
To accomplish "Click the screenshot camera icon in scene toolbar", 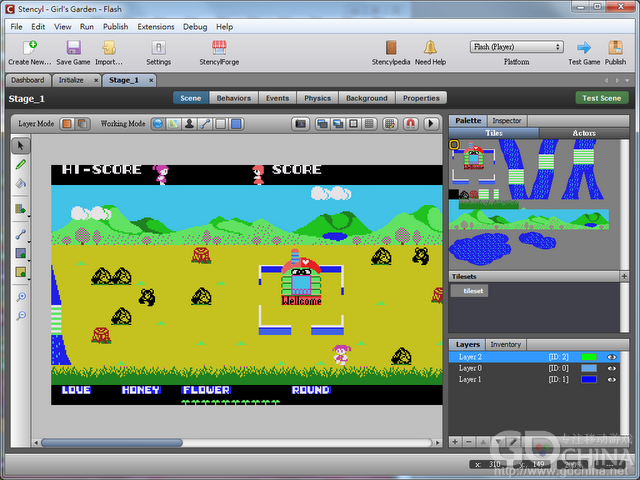I will tap(301, 124).
